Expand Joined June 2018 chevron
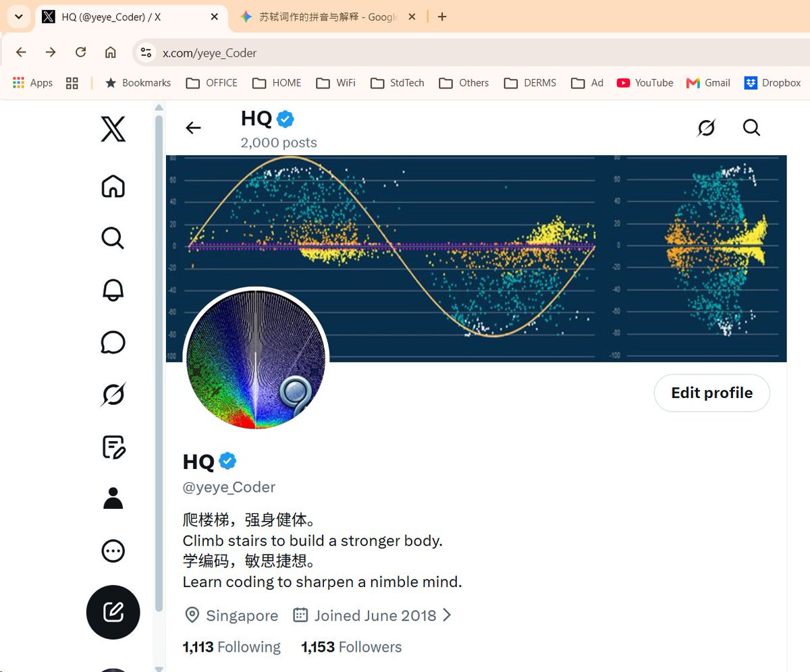This screenshot has width=810, height=672. (446, 615)
